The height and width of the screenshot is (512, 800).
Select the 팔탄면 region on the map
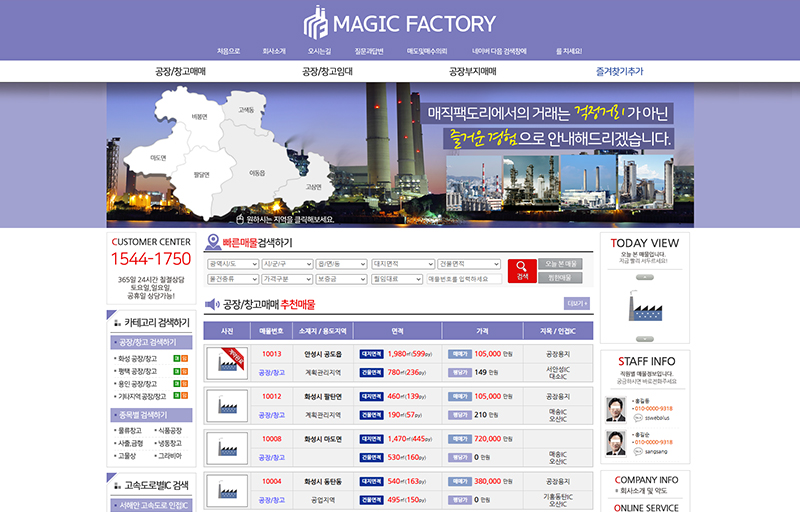202,174
